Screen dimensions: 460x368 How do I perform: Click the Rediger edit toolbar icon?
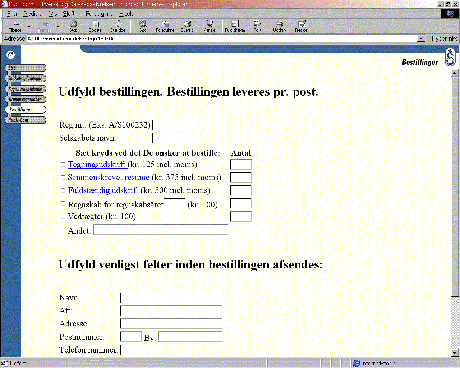tap(301, 26)
